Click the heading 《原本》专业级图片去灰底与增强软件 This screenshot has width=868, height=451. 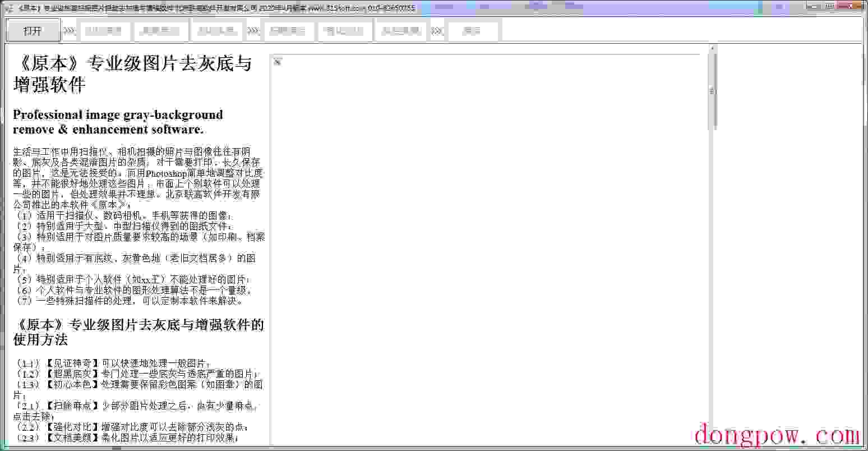click(133, 74)
